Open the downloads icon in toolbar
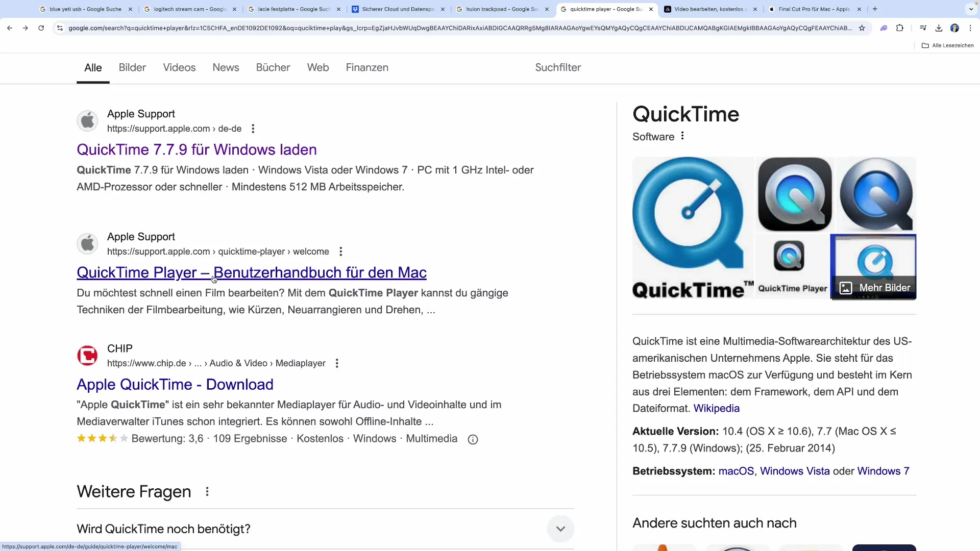This screenshot has height=551, width=980. tap(939, 28)
